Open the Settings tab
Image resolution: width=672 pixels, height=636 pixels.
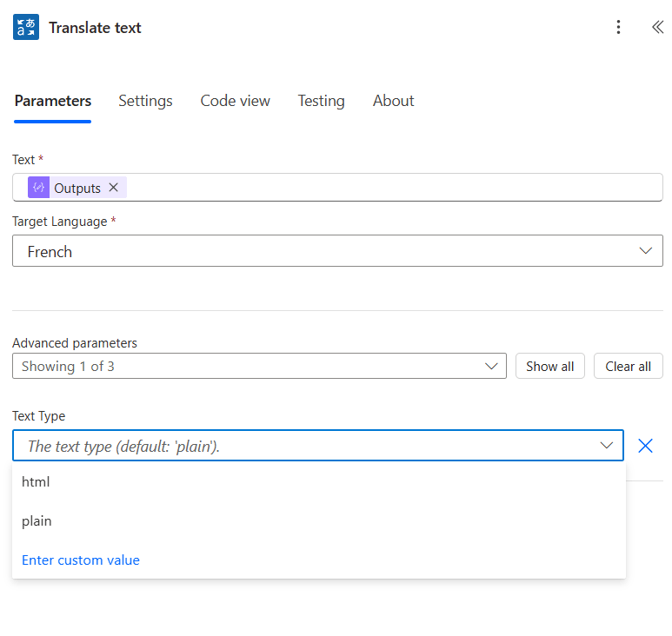tap(145, 101)
